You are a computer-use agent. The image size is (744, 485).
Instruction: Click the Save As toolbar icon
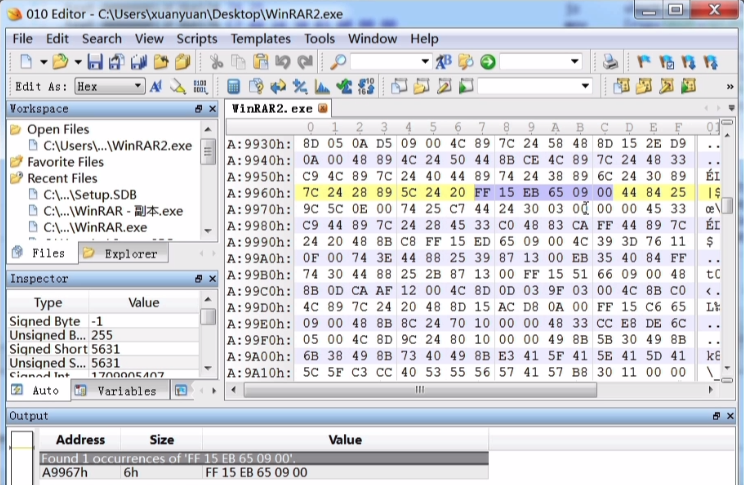(117, 62)
